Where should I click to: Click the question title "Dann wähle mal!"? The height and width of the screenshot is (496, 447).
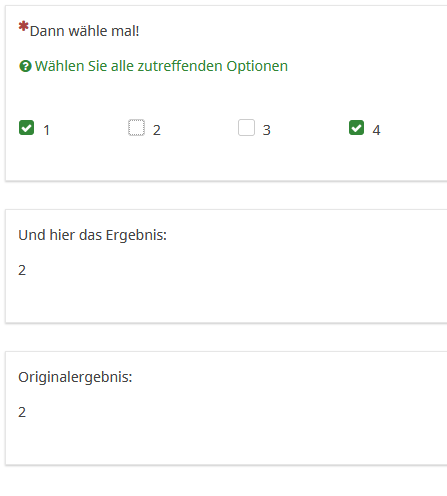84,31
